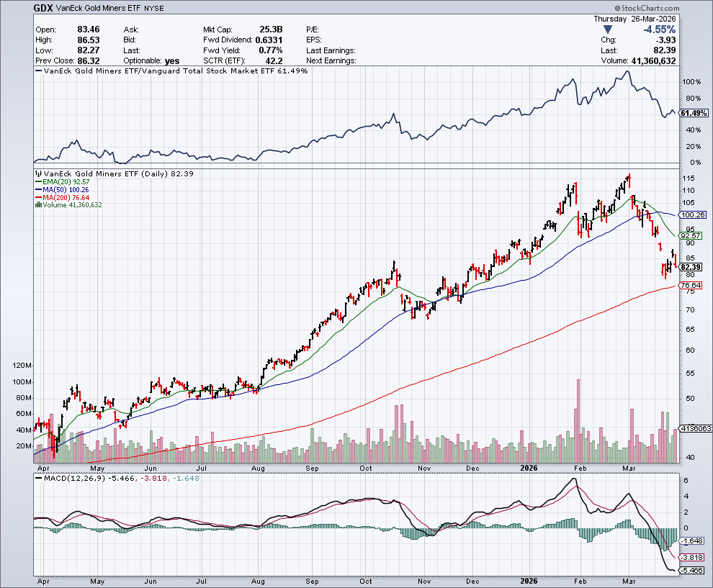This screenshot has width=713, height=588.
Task: Click the 100.26 price tag on right axis
Action: pos(691,215)
